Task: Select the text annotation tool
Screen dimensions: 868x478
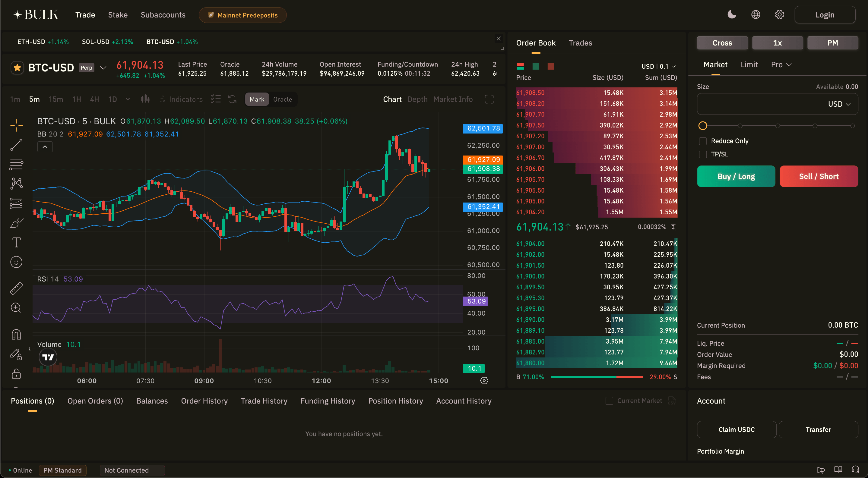Action: pyautogui.click(x=16, y=242)
